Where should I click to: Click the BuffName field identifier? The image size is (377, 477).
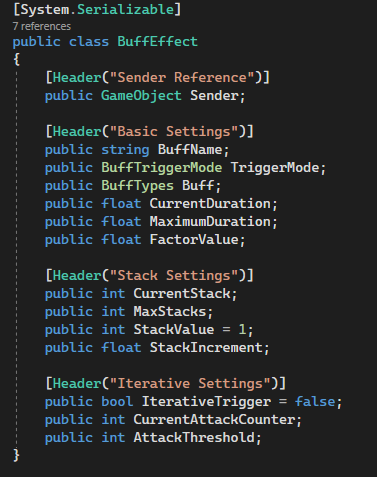click(x=190, y=150)
